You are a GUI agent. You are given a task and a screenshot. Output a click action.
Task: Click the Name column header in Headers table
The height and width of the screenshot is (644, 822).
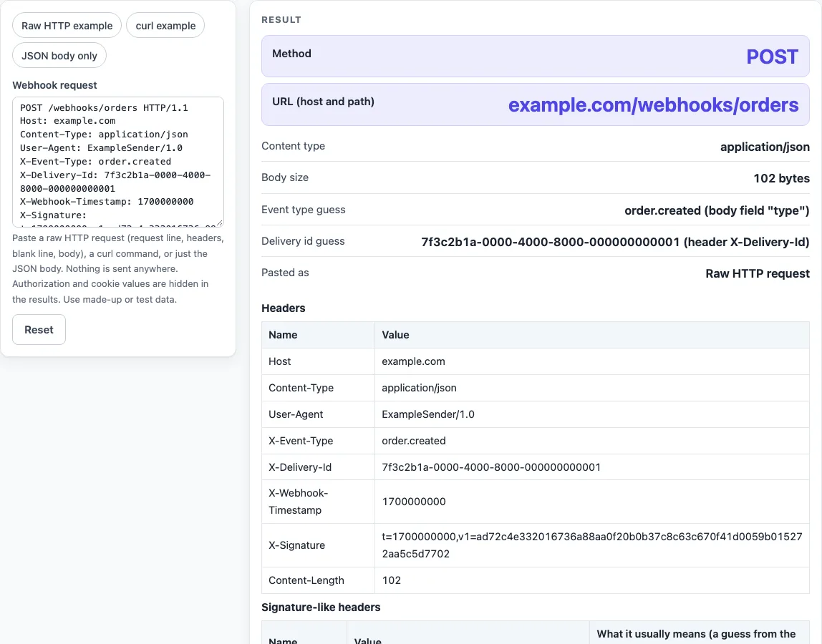(x=318, y=335)
